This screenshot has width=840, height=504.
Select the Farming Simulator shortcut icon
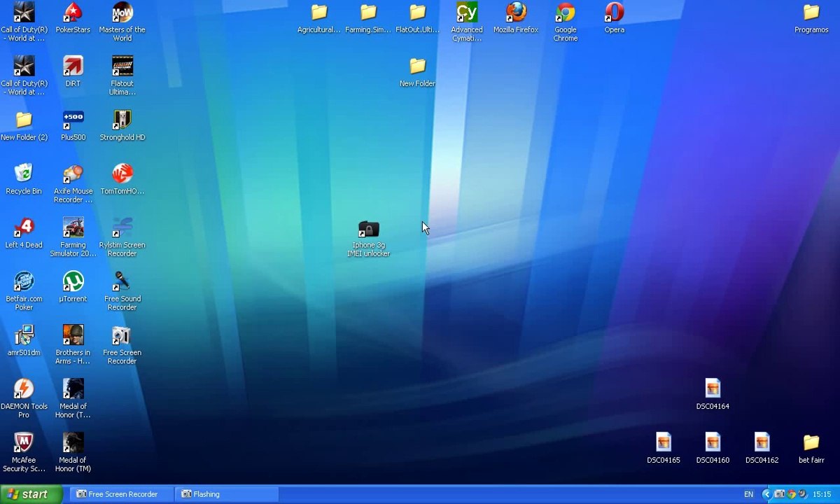(73, 228)
